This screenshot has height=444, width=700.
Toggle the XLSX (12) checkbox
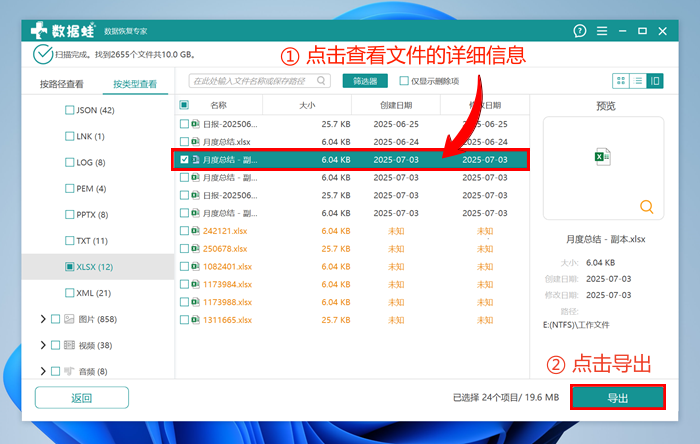coord(69,267)
